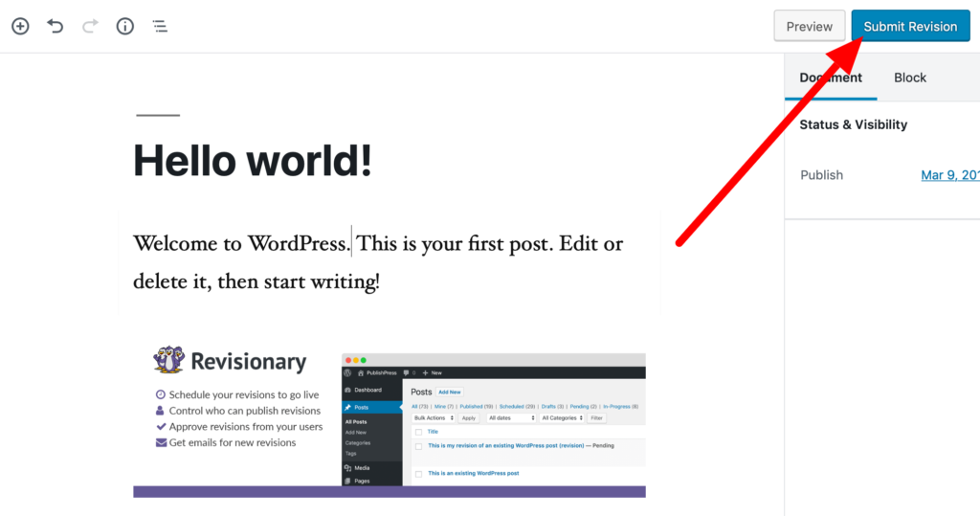Viewport: 980px width, 516px height.
Task: Click the Publish label in sidebar
Action: tap(821, 175)
